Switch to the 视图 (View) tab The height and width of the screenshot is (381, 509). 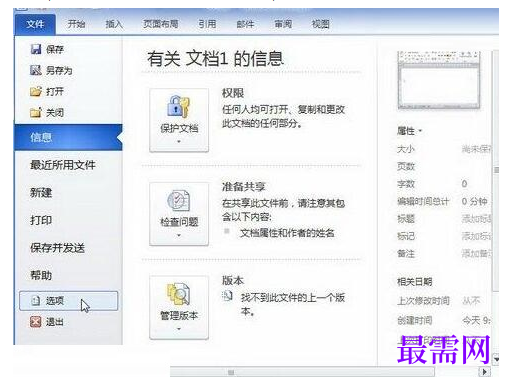pos(320,24)
